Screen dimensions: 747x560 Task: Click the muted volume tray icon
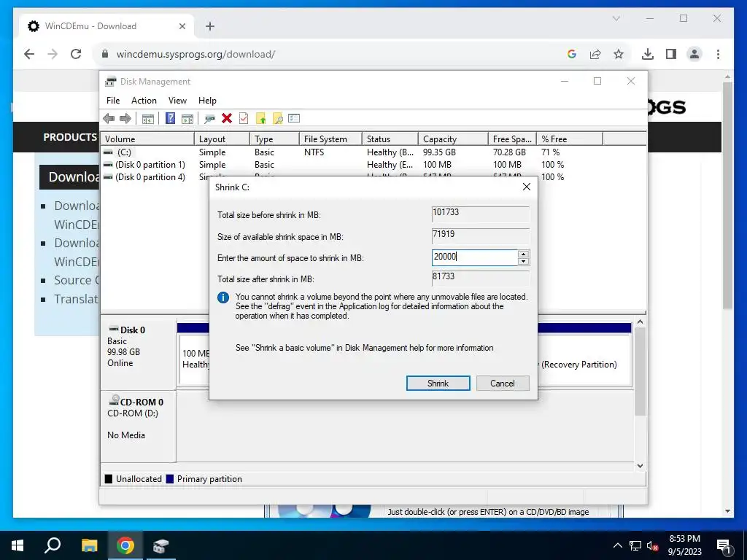[653, 545]
